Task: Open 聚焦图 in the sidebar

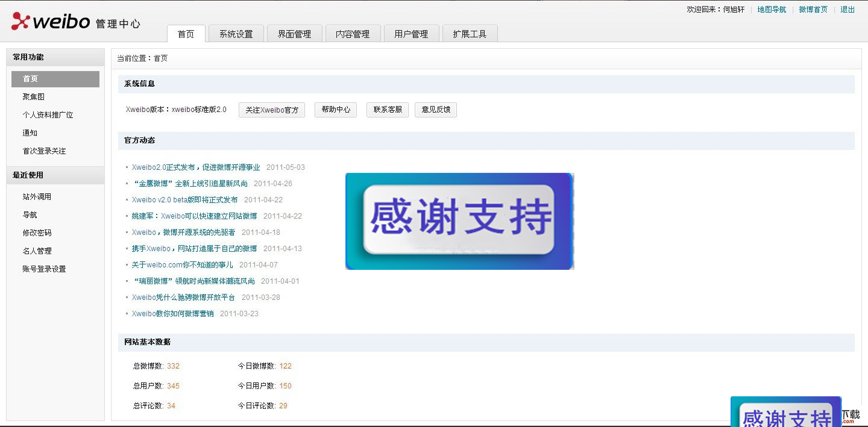Action: tap(34, 97)
